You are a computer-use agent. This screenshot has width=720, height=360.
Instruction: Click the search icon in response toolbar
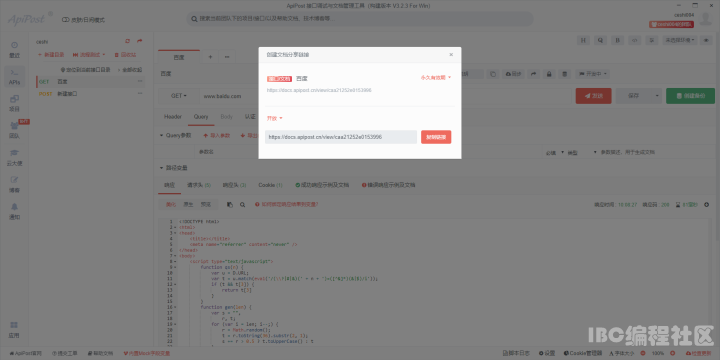[x=242, y=204]
